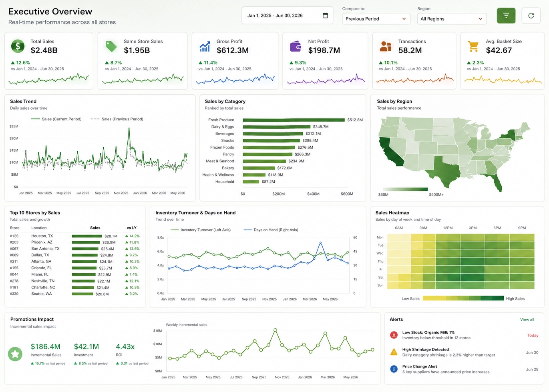The image size is (549, 392).
Task: Open the Low Stock: Organic Milk 1% alert
Action: [464, 335]
